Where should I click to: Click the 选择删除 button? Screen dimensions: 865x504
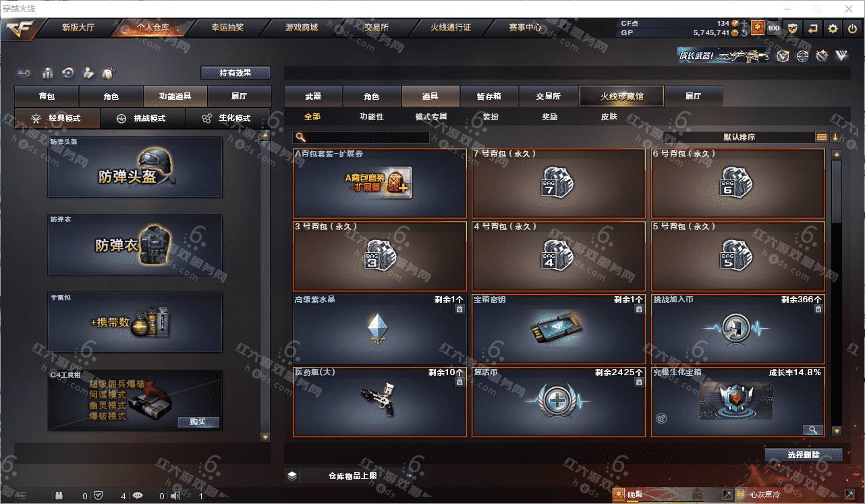(804, 455)
